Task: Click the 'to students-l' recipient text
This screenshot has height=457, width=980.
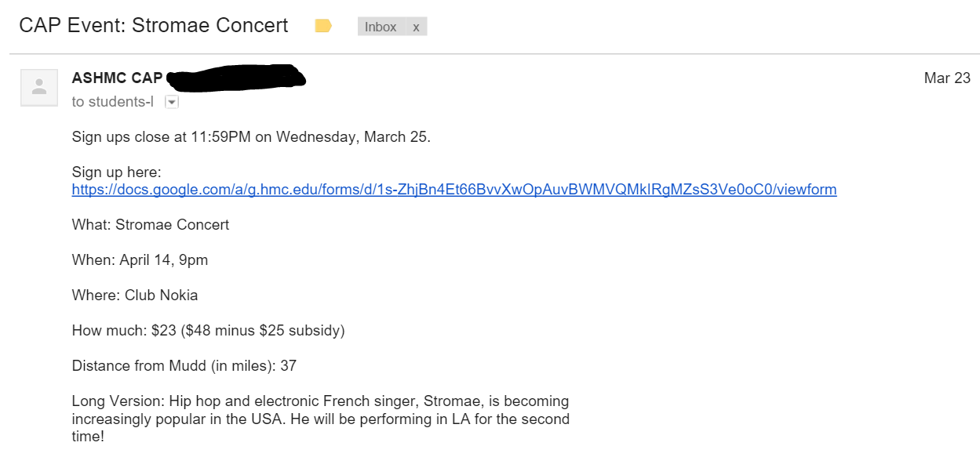Action: pos(113,102)
